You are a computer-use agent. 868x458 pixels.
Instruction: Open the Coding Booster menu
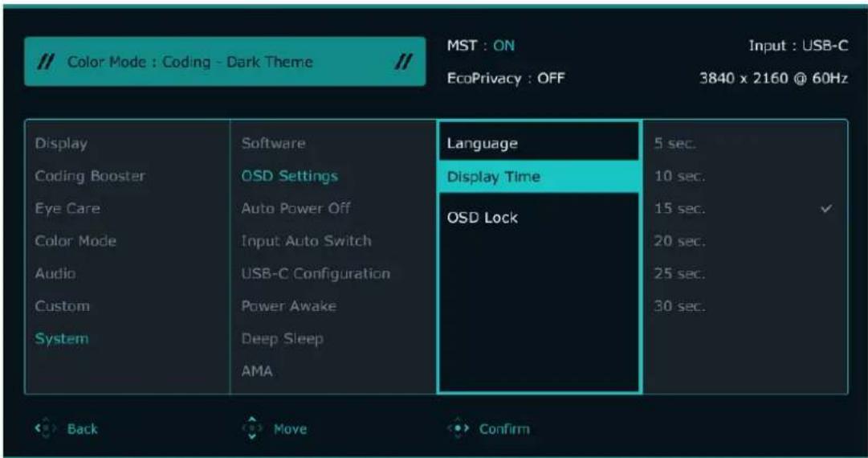click(90, 176)
